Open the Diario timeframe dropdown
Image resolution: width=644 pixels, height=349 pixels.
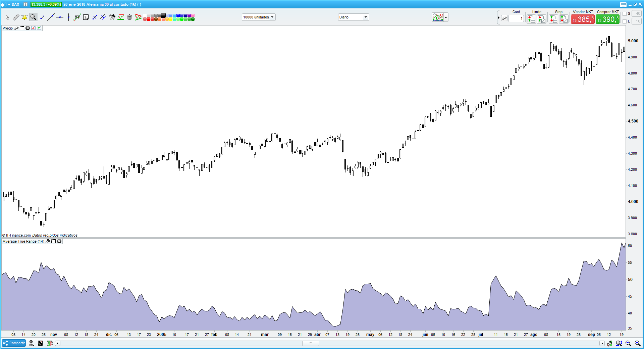(354, 17)
